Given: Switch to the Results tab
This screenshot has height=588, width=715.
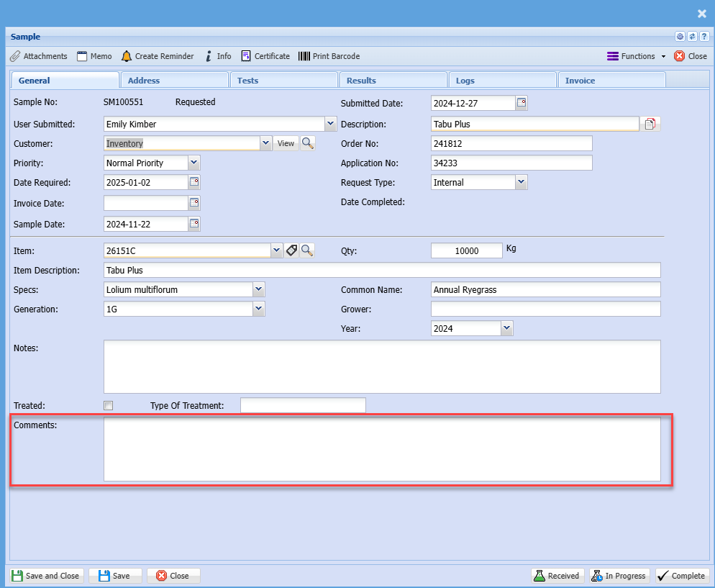Looking at the screenshot, I should pyautogui.click(x=393, y=81).
